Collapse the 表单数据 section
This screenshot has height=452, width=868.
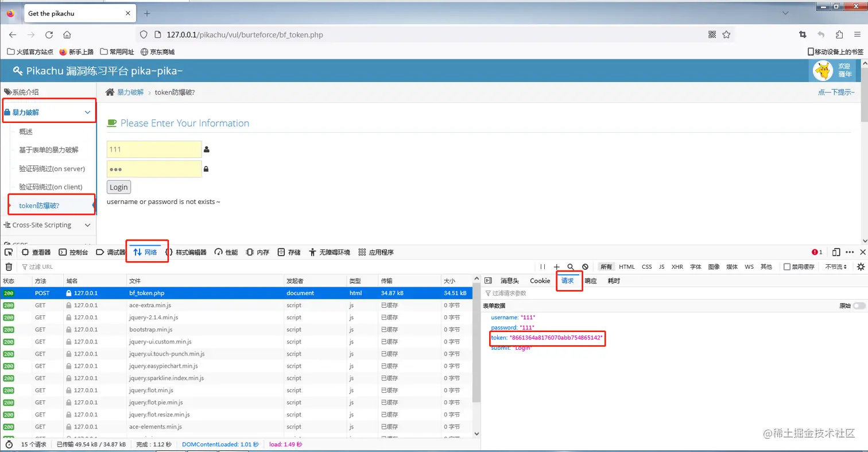coord(494,306)
